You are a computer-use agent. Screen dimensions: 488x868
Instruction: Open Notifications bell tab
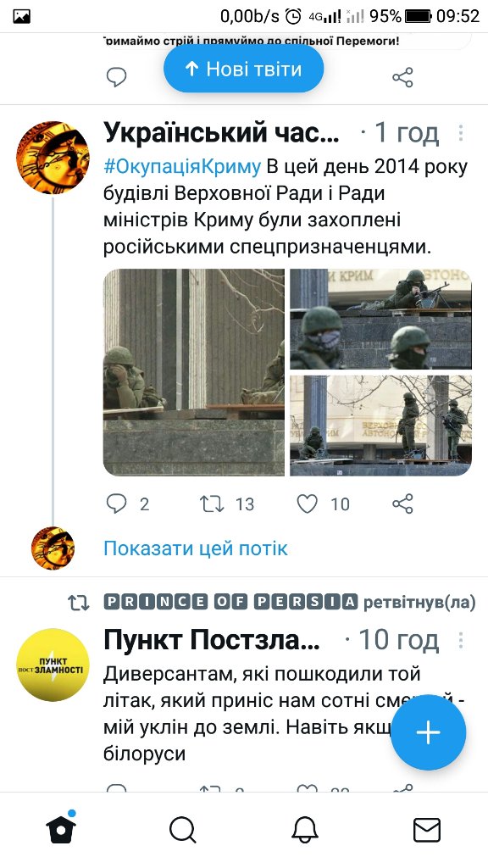pos(305,831)
